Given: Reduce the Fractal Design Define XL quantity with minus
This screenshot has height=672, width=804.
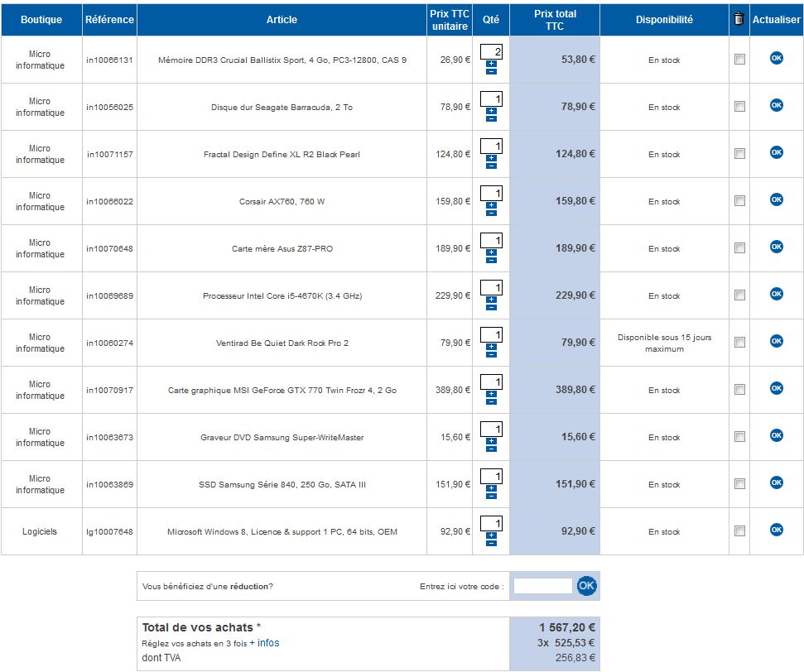Looking at the screenshot, I should pyautogui.click(x=491, y=166).
